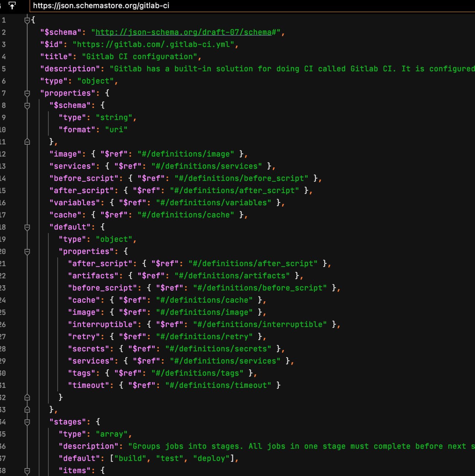Viewport: 475px width, 476px height.
Task: Click the "https://gitlab.com/.gitlab-ci.yml" value
Action: pos(154,44)
